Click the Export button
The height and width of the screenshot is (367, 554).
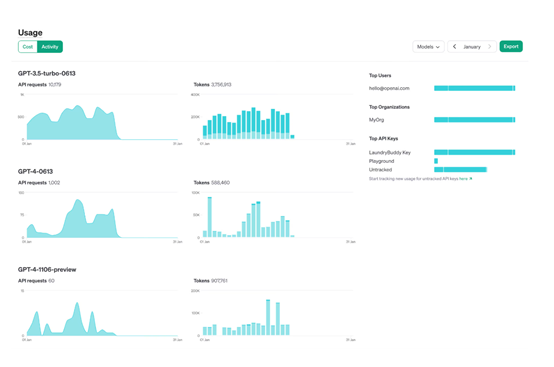pos(511,46)
